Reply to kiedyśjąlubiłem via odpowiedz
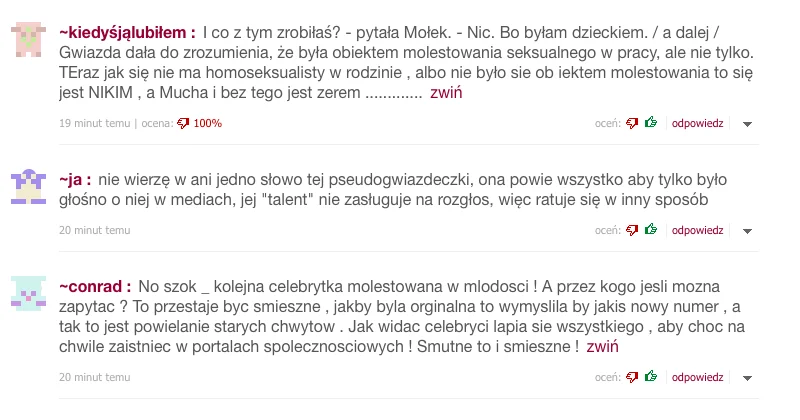The height and width of the screenshot is (420, 800). coord(697,123)
